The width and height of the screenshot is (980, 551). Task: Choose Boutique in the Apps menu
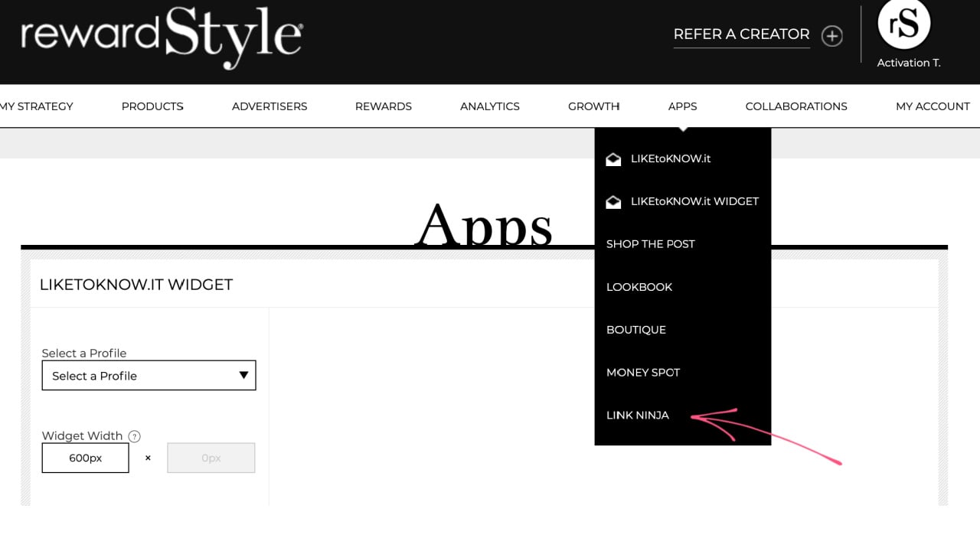(636, 330)
